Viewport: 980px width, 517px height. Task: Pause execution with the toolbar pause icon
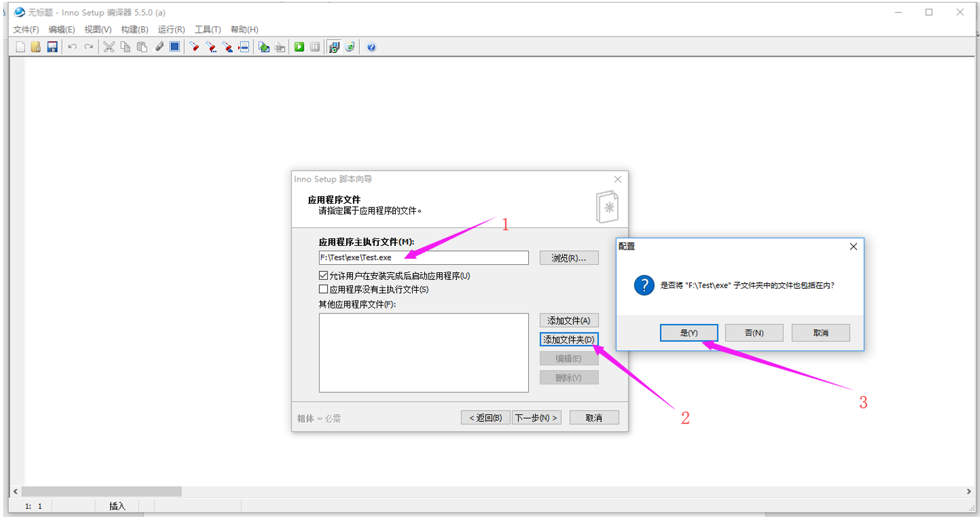click(x=315, y=47)
